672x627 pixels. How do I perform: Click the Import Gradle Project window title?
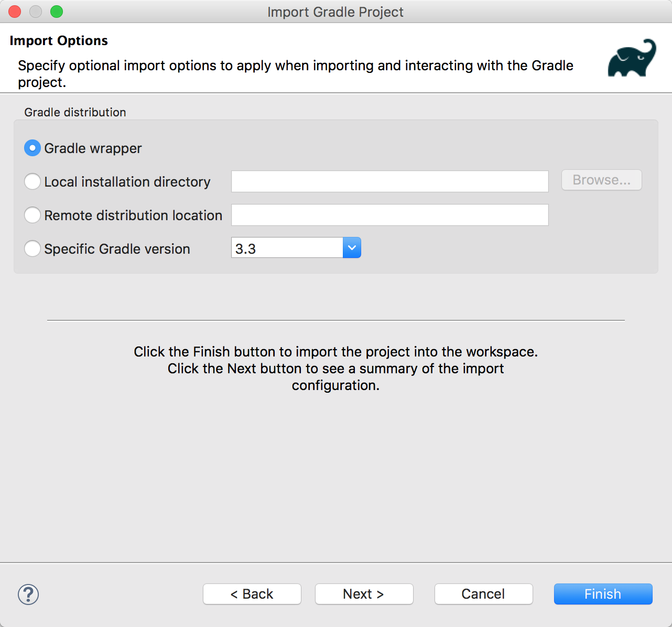point(335,12)
